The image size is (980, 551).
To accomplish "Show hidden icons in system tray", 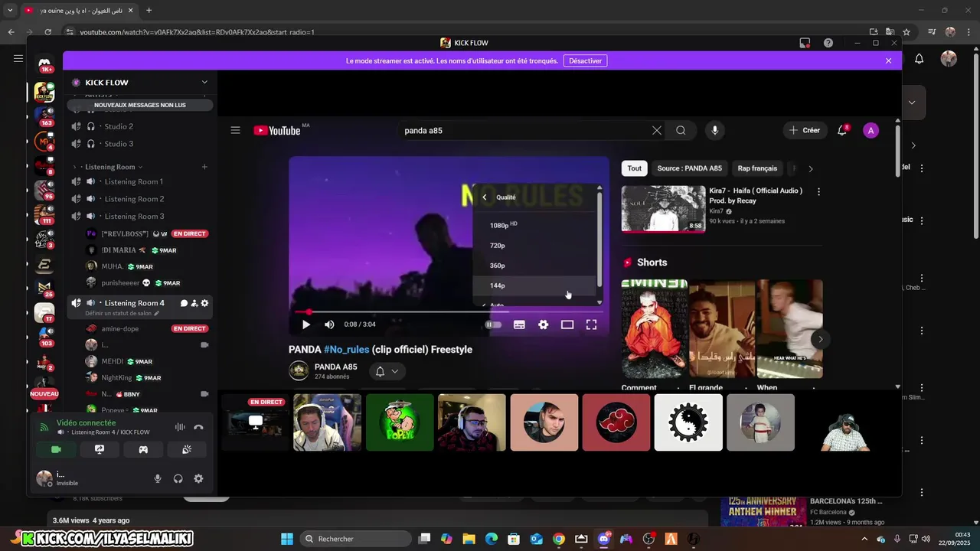I will click(866, 539).
